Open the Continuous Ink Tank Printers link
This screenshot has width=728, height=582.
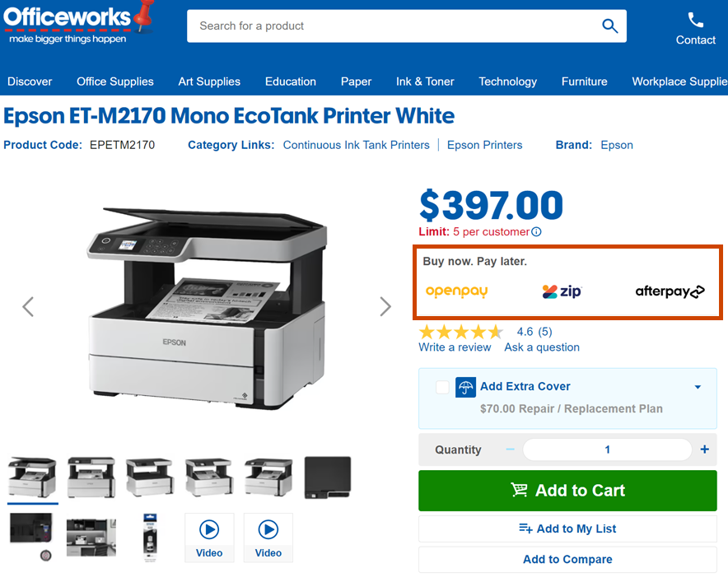356,145
